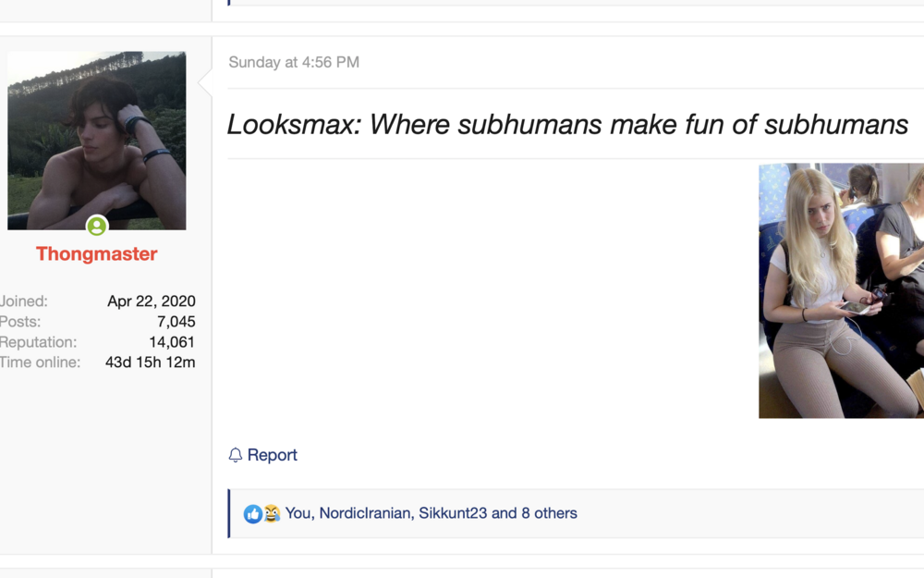Screen dimensions: 924x578
Task: Open Thongmaster's avatar picture
Action: [x=97, y=140]
